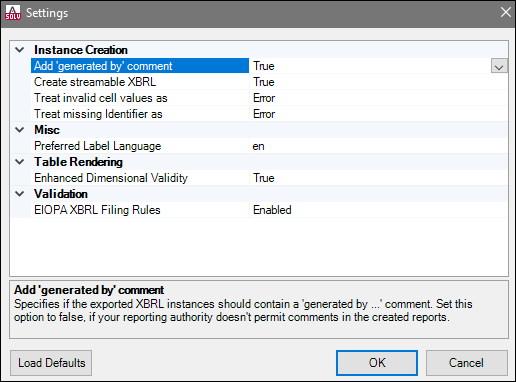Collapse the Validation section chevron
Viewport: 516px width, 382px height.
(20, 194)
